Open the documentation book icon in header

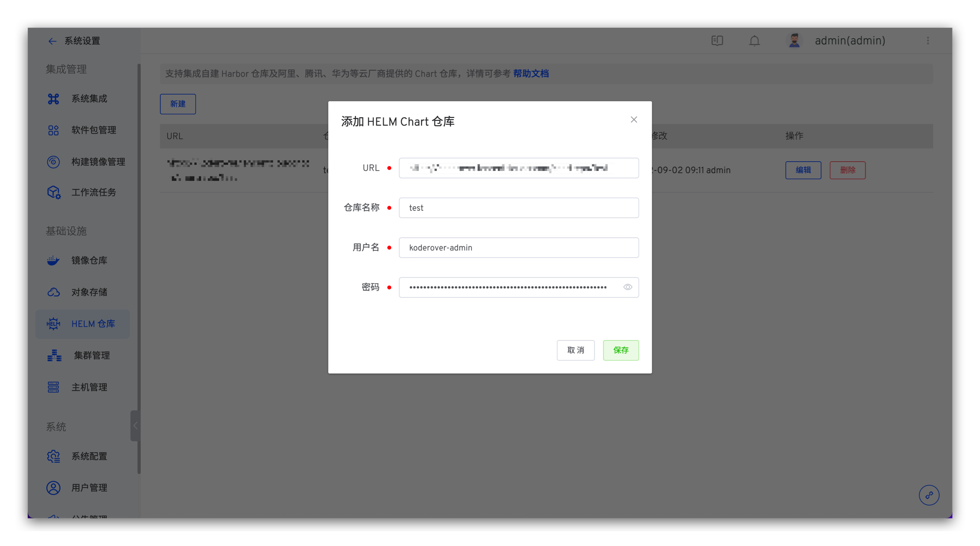click(717, 41)
